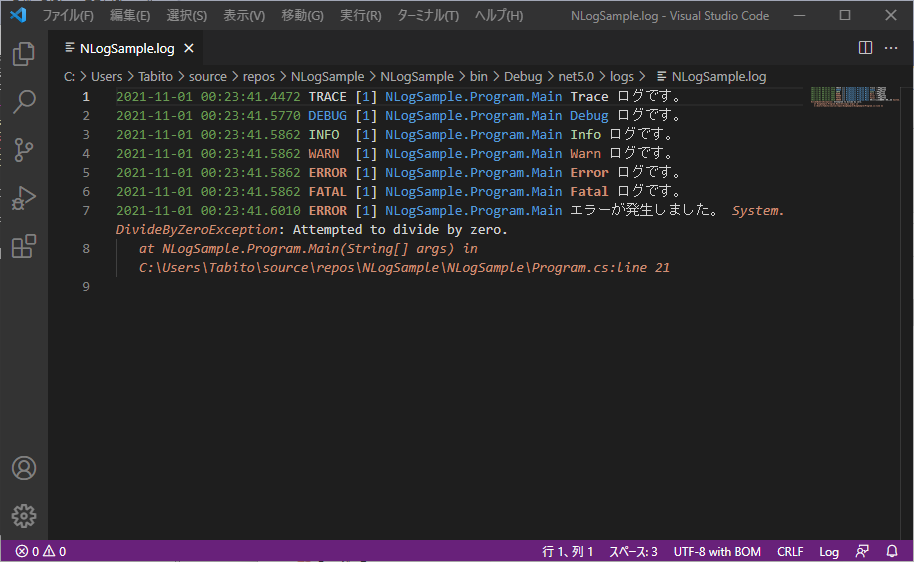Click line number 1 in the gutter
This screenshot has width=914, height=562.
click(86, 97)
